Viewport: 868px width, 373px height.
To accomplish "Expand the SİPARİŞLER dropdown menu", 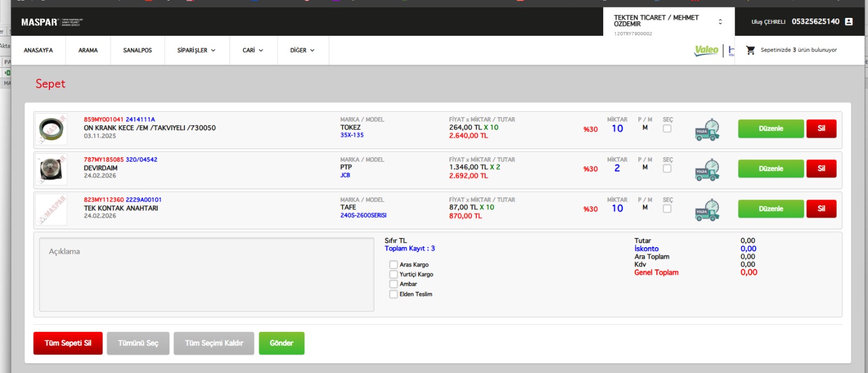I will (x=196, y=50).
